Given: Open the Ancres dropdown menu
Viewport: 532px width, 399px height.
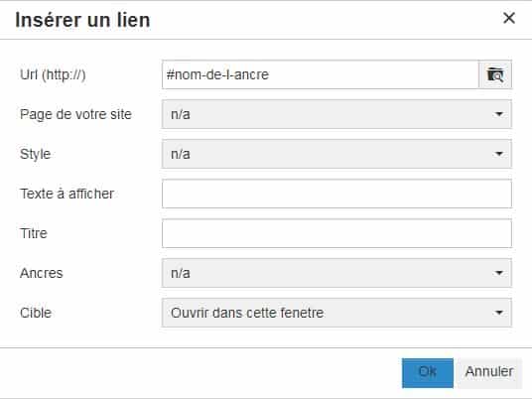Looking at the screenshot, I should click(x=336, y=273).
